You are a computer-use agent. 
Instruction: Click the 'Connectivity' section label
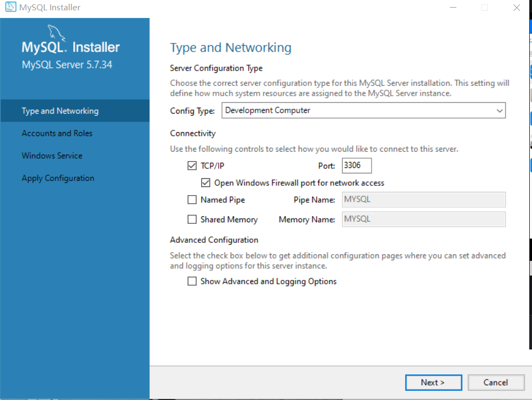(x=193, y=134)
